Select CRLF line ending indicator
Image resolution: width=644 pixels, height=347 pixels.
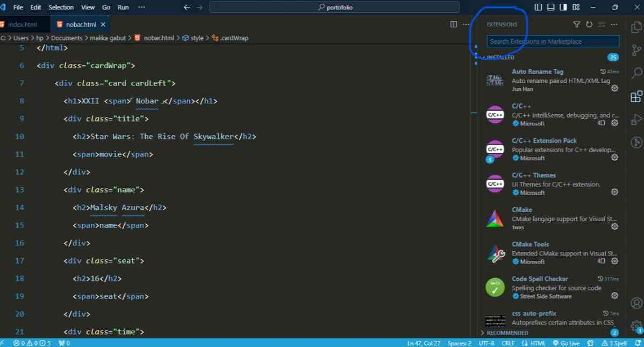508,343
